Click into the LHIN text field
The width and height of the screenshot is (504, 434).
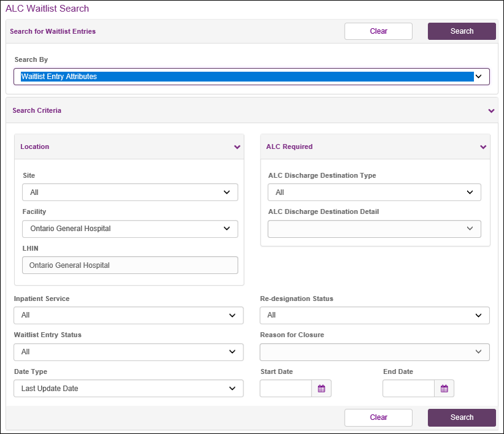pos(130,265)
